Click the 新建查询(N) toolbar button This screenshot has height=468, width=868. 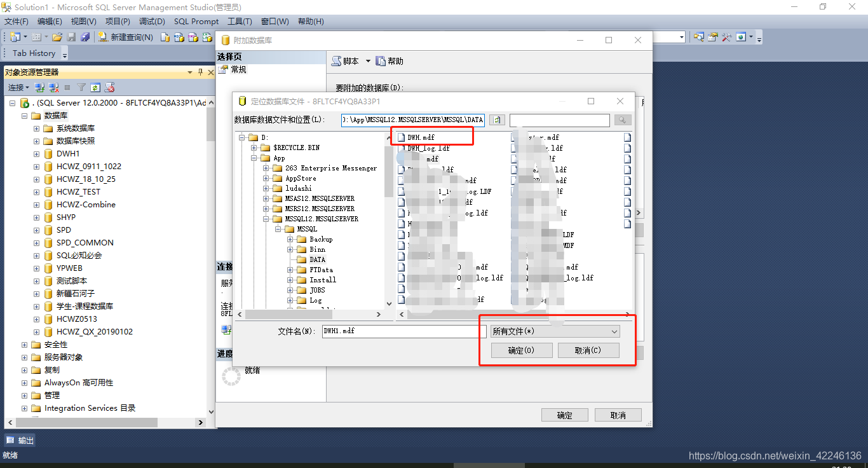point(126,38)
